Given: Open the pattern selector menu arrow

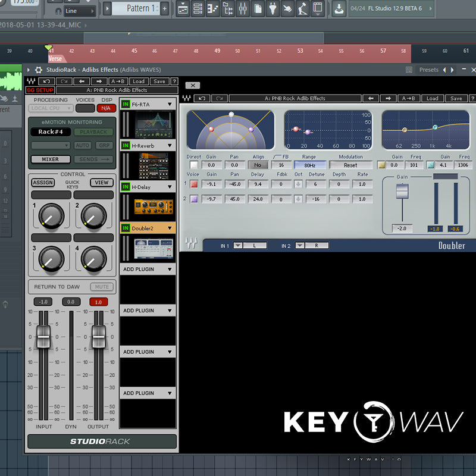Looking at the screenshot, I should pyautogui.click(x=107, y=8).
